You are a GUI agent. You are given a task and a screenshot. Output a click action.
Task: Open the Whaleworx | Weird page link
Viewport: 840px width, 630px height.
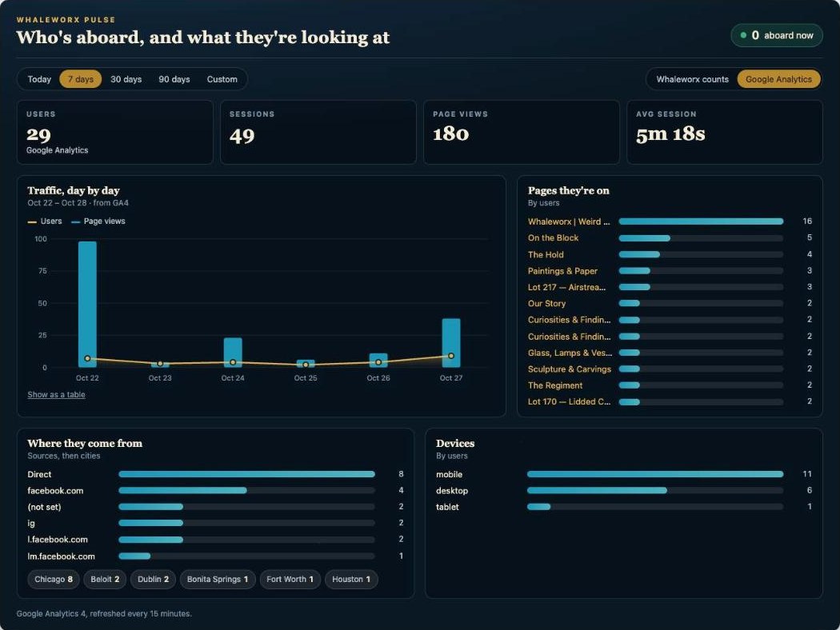(x=568, y=221)
